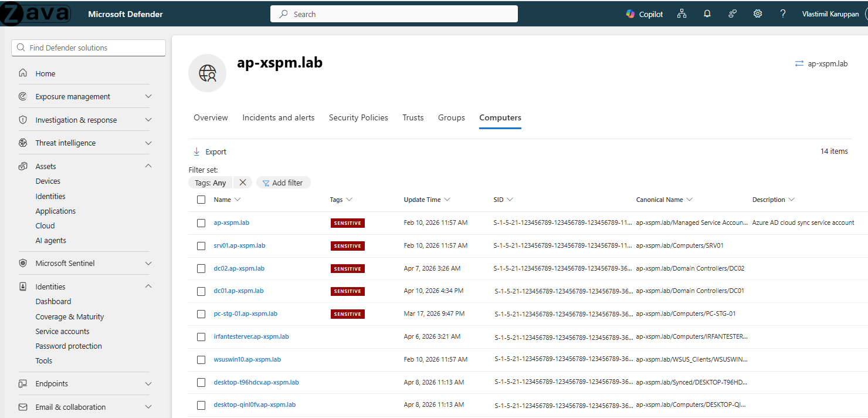Image resolution: width=868 pixels, height=418 pixels.
Task: Check the box for ap-xspm.lab row
Action: click(201, 223)
